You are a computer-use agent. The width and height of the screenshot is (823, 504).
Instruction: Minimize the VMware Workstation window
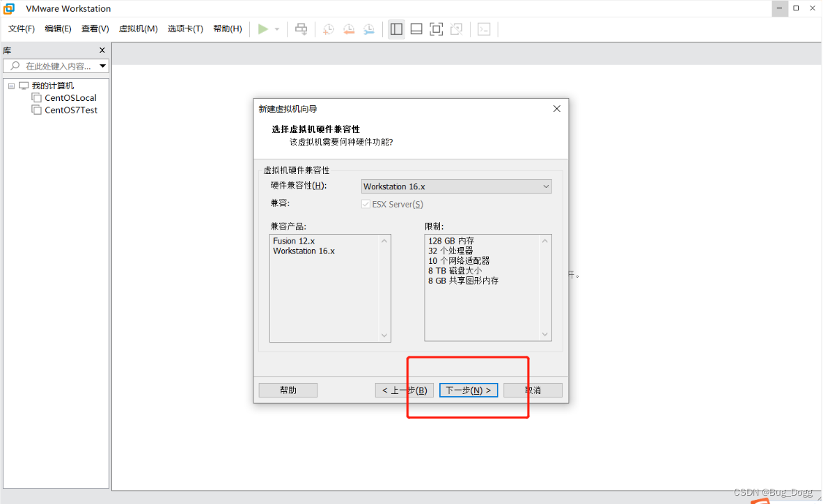coord(779,8)
